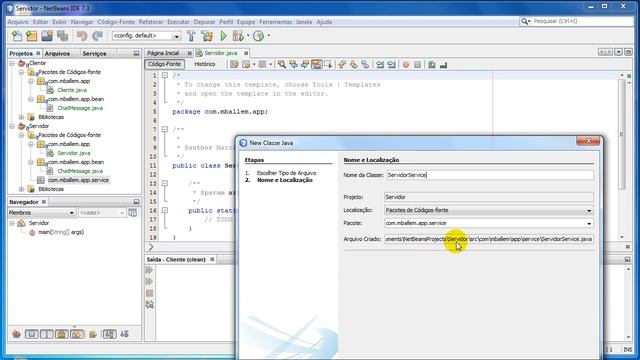Open the Profile Project dropdown arrow
Viewport: 640px width, 360px height.
(x=268, y=36)
